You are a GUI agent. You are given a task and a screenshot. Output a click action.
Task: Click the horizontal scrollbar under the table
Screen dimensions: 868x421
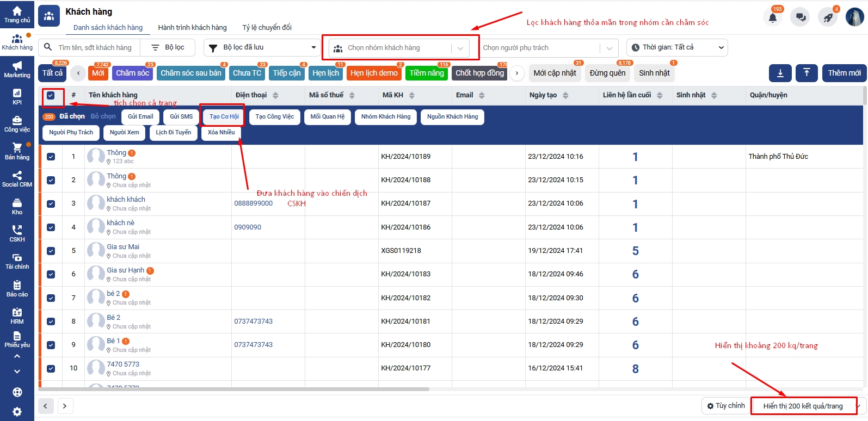click(x=234, y=389)
